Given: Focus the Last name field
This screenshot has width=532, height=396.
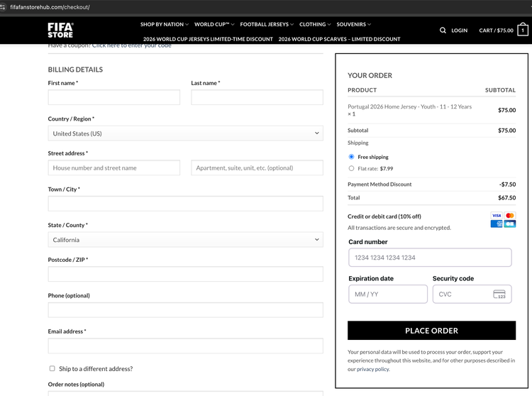Looking at the screenshot, I should tap(257, 97).
